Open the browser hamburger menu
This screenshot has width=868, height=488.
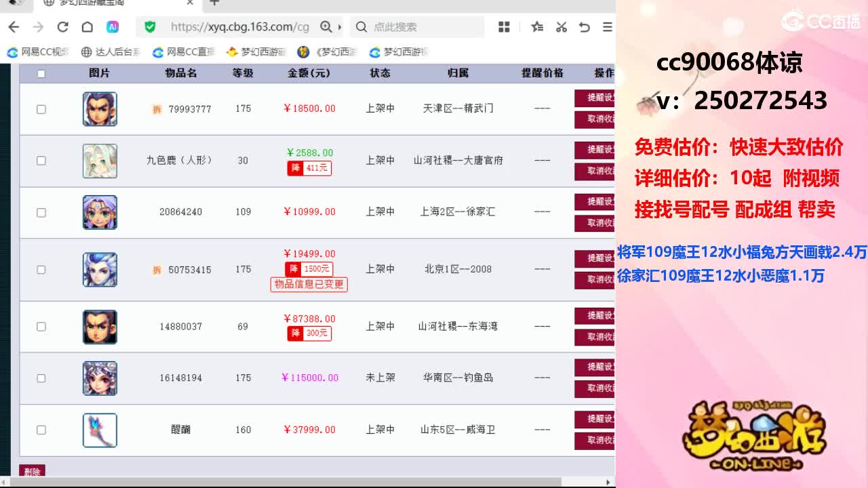tap(607, 27)
